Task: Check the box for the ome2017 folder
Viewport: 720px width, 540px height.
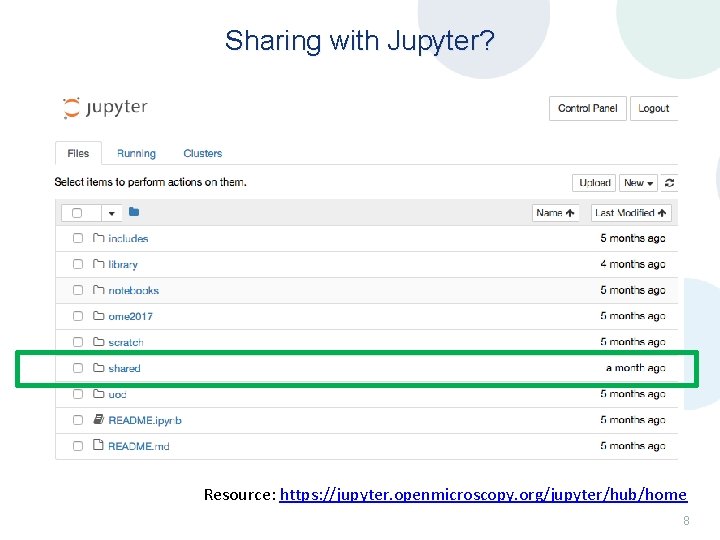Action: (78, 316)
